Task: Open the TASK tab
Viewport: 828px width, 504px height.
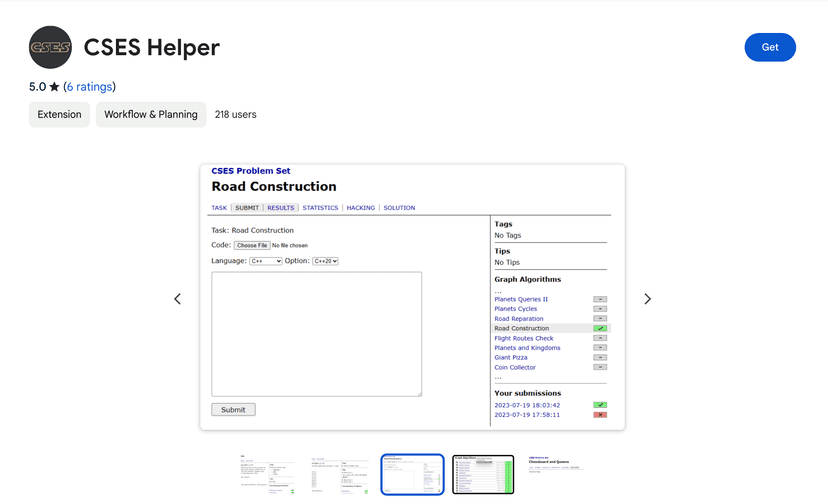Action: click(219, 208)
